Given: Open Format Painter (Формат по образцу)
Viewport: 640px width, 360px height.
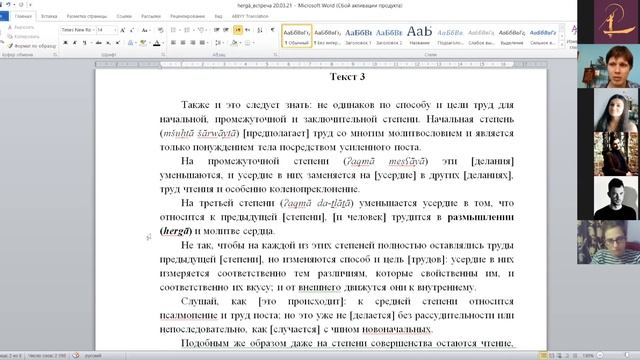Looking at the screenshot, I should pos(32,46).
